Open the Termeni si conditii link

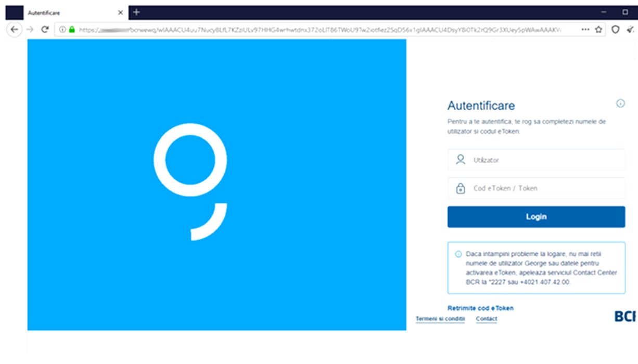[440, 319]
